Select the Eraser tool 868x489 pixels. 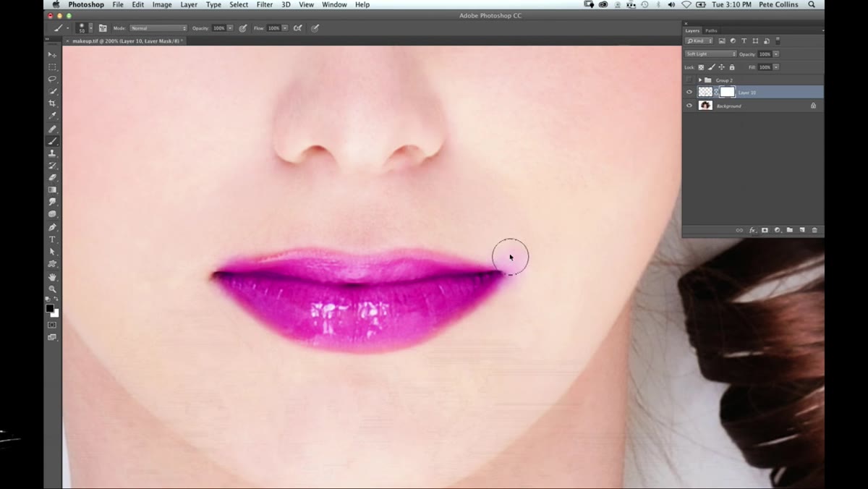pos(52,178)
